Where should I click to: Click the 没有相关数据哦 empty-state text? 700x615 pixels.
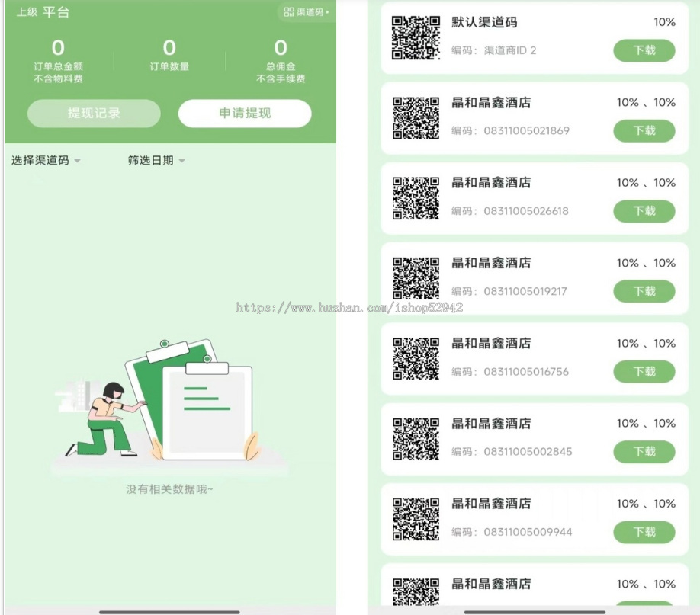click(169, 489)
